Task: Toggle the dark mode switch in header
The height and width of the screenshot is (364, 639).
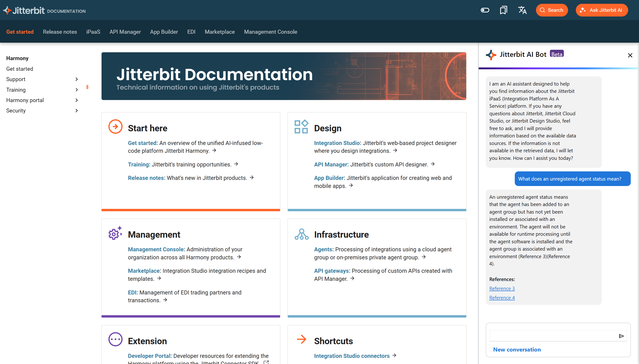Action: [x=485, y=10]
